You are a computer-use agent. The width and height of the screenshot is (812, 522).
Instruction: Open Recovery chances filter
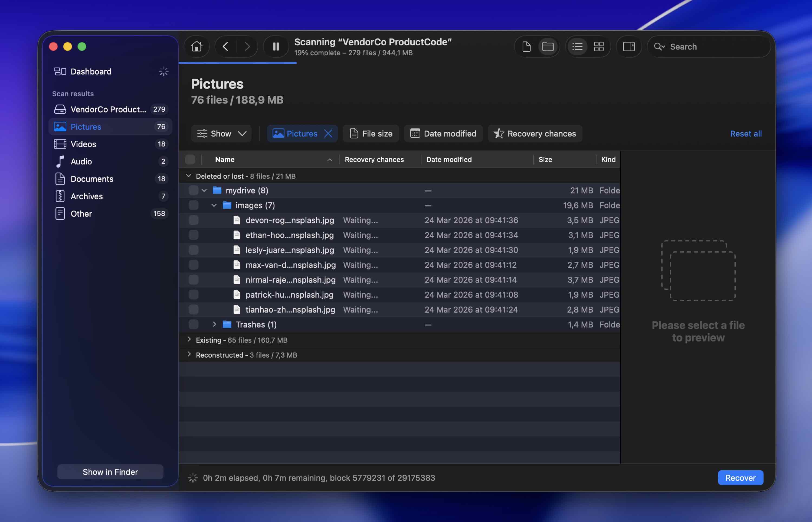535,134
